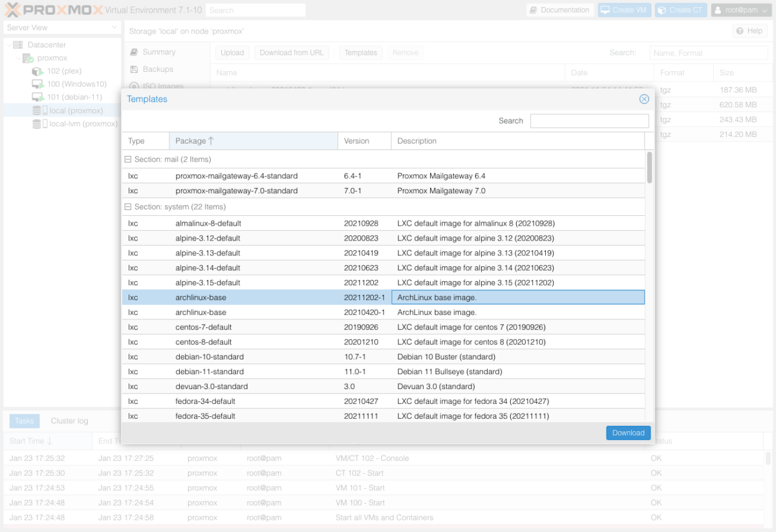Switch to the Cluster log tab
Viewport: 776px width, 532px height.
point(69,420)
